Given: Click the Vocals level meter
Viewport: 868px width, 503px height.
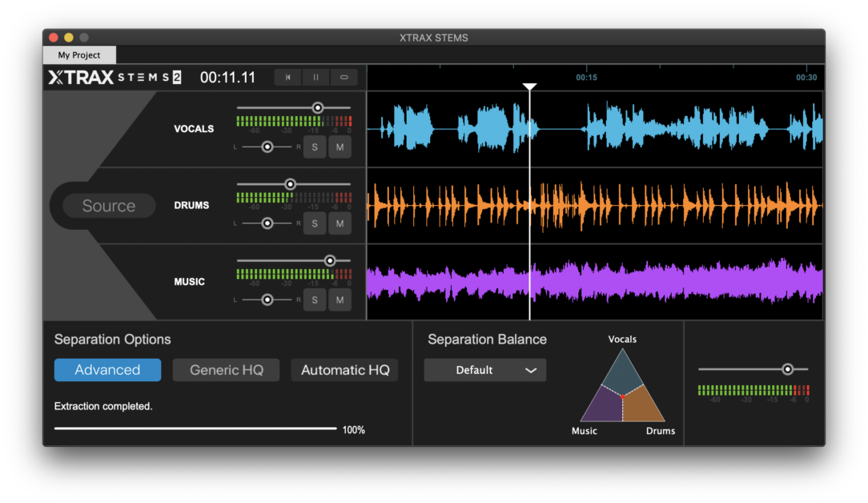Looking at the screenshot, I should (294, 121).
